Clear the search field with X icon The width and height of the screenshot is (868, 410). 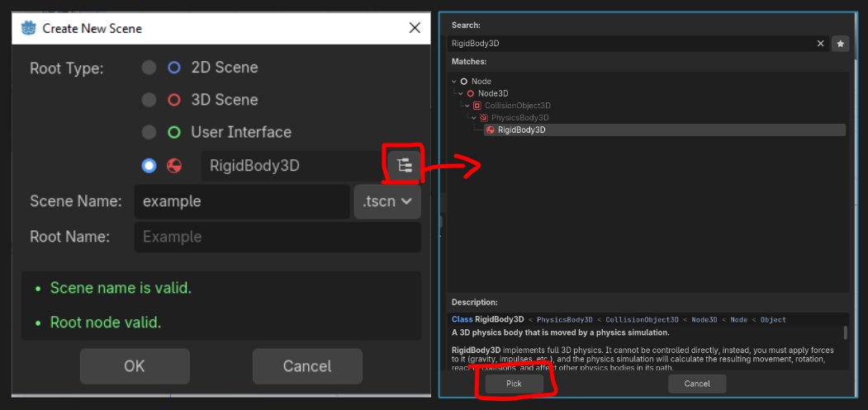click(820, 44)
